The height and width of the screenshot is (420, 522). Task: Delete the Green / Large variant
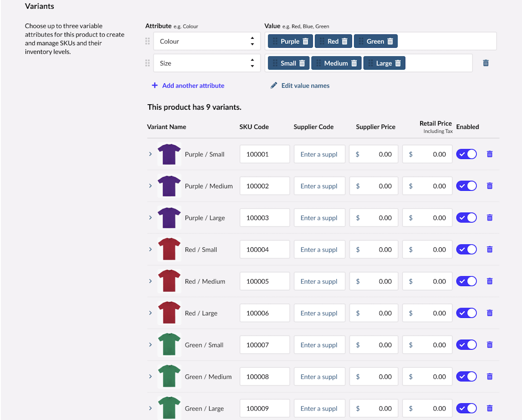[490, 408]
